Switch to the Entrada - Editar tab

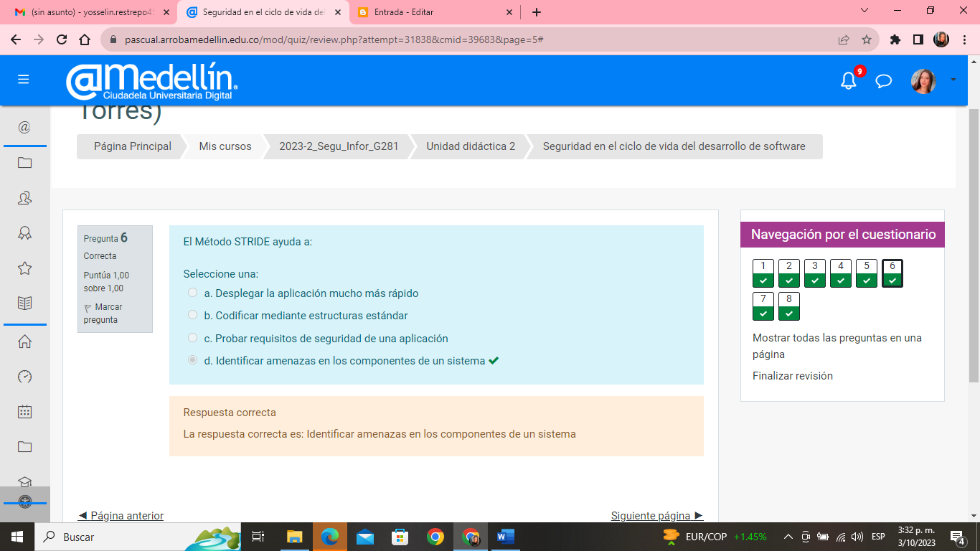point(435,12)
